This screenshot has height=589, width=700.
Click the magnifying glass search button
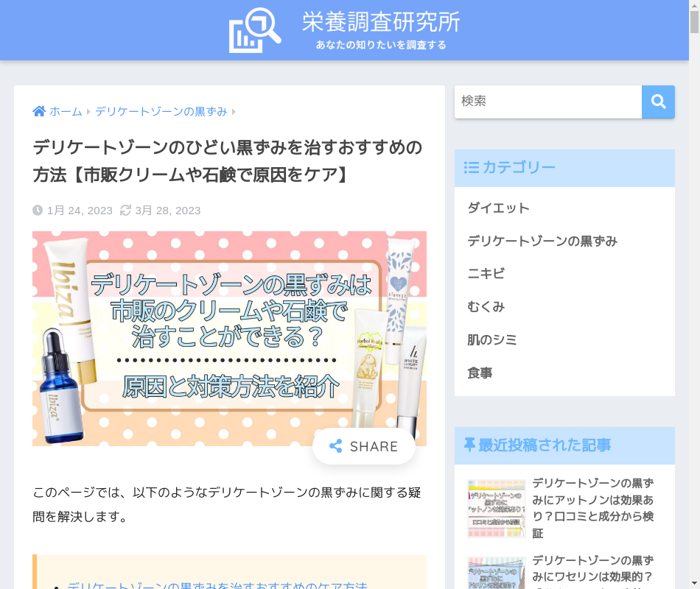pyautogui.click(x=658, y=102)
